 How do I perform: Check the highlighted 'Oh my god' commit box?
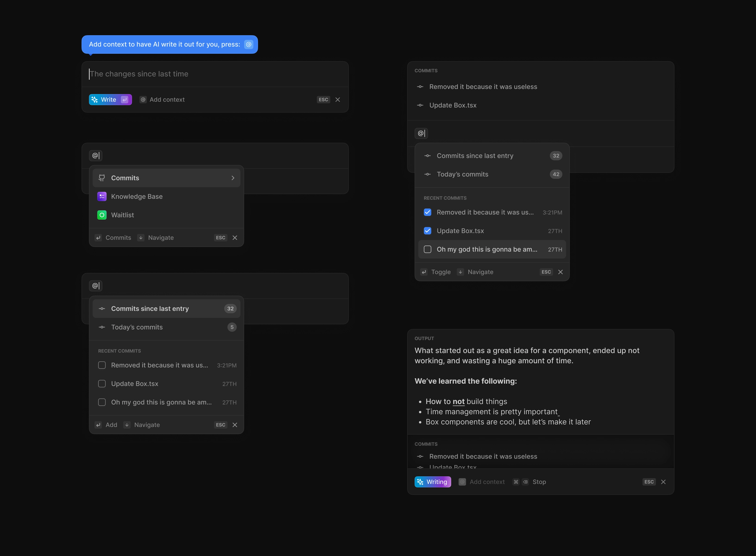pyautogui.click(x=428, y=250)
